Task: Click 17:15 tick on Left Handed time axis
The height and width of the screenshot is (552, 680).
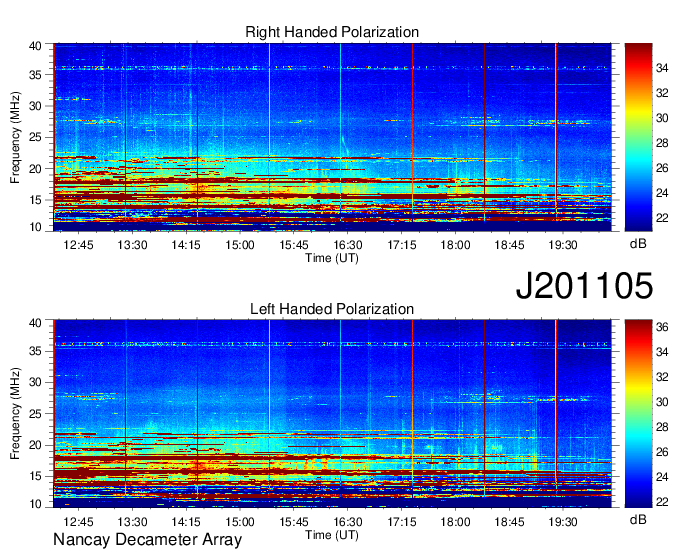Action: 402,522
